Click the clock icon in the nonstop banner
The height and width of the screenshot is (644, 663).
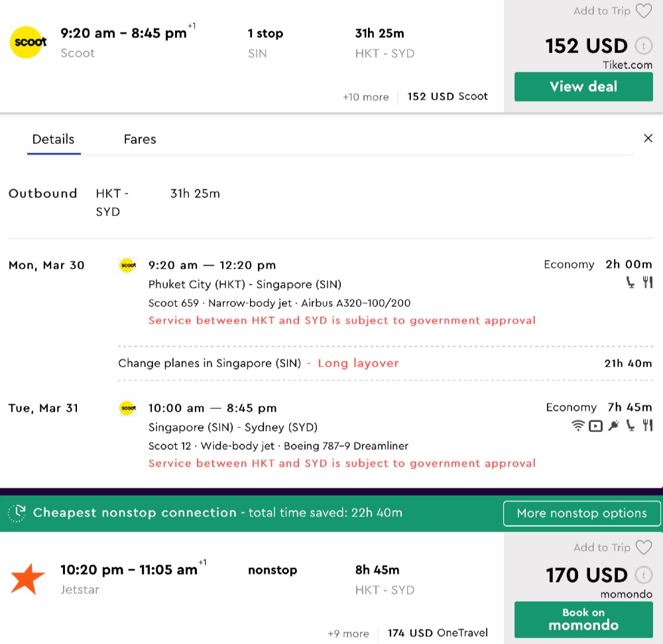click(17, 513)
